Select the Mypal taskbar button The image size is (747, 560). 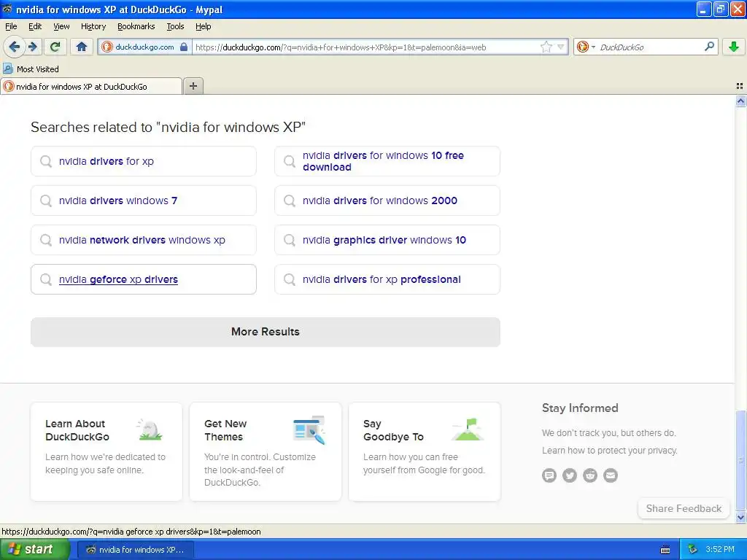tap(136, 550)
